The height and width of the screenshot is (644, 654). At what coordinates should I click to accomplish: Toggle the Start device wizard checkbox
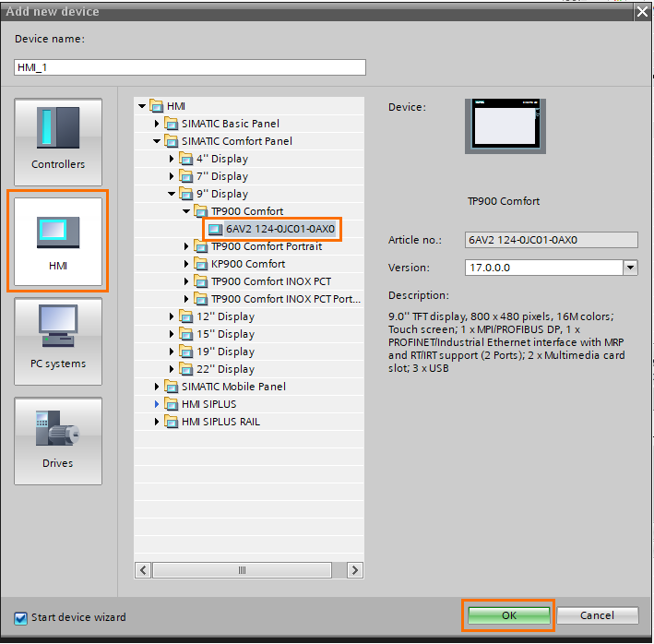click(x=20, y=618)
